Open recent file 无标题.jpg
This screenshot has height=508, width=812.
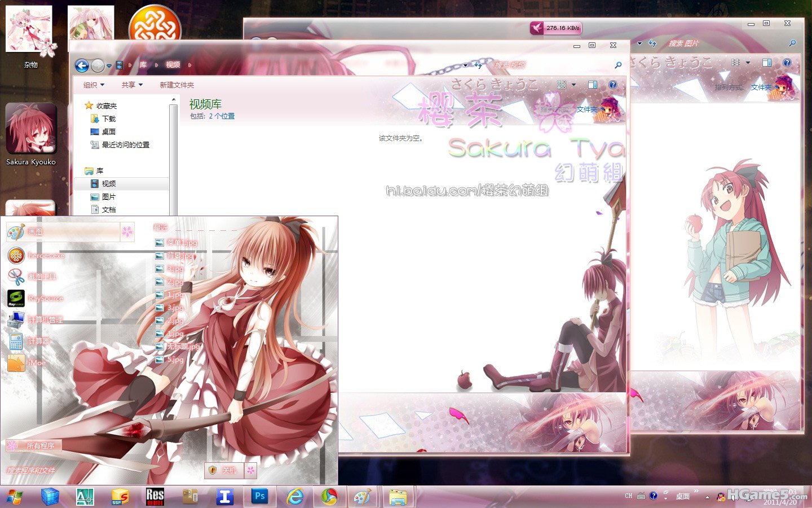pyautogui.click(x=183, y=347)
